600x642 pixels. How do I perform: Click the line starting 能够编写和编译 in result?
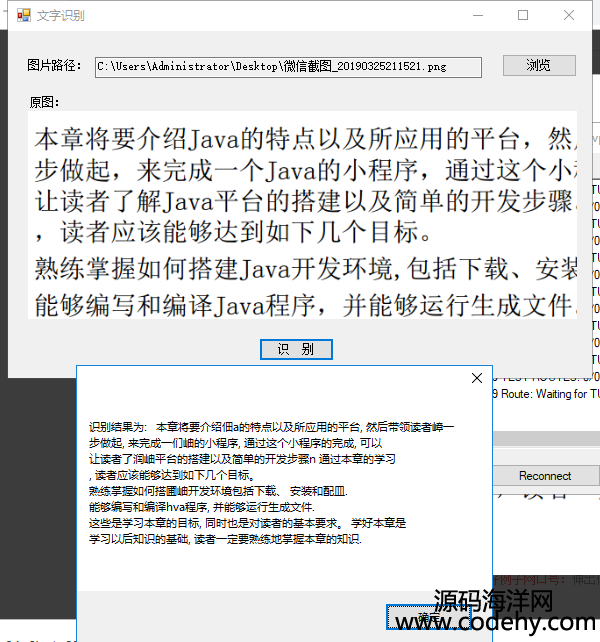point(202,507)
